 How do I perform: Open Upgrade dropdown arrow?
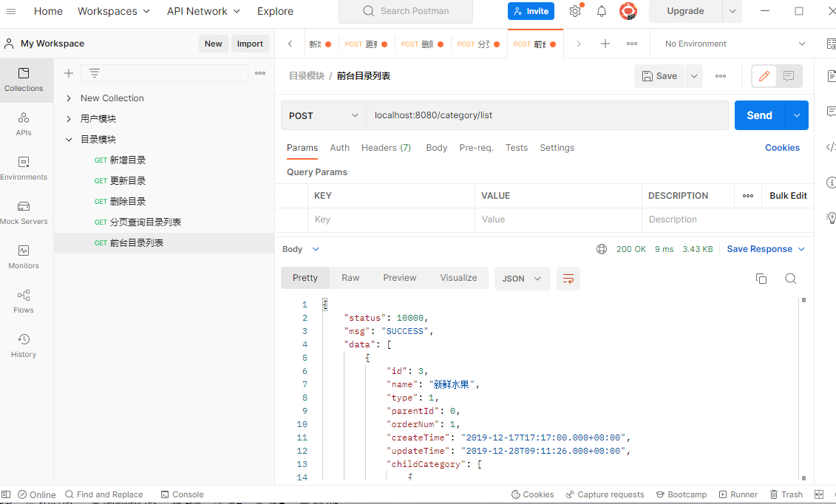click(732, 11)
